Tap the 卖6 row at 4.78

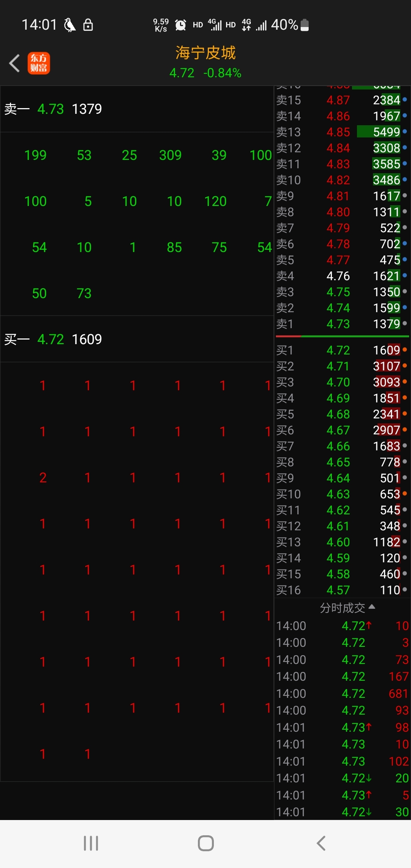(x=342, y=244)
